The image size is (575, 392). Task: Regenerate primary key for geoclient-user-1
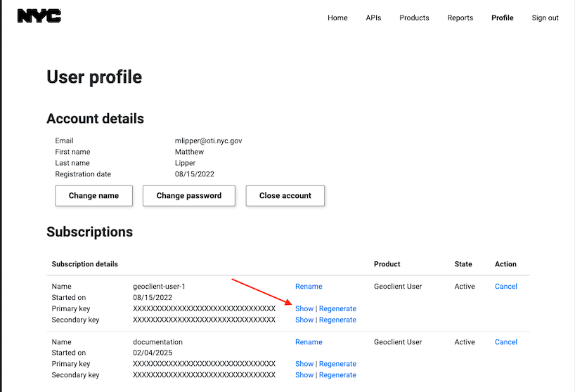337,308
